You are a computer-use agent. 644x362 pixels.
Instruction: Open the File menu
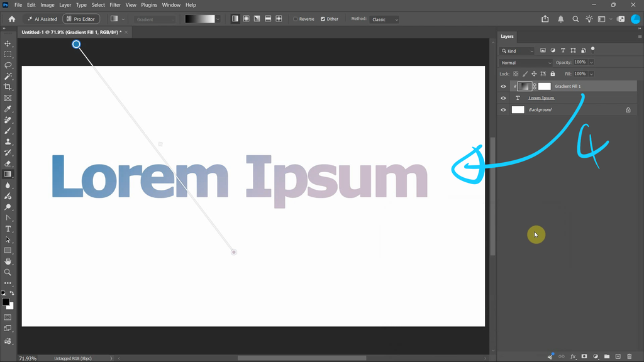tap(18, 5)
